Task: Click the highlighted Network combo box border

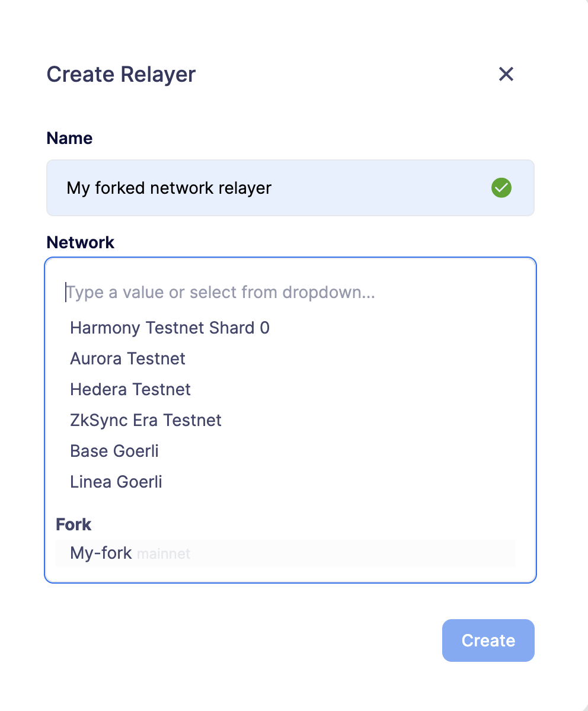Action: 290,257
